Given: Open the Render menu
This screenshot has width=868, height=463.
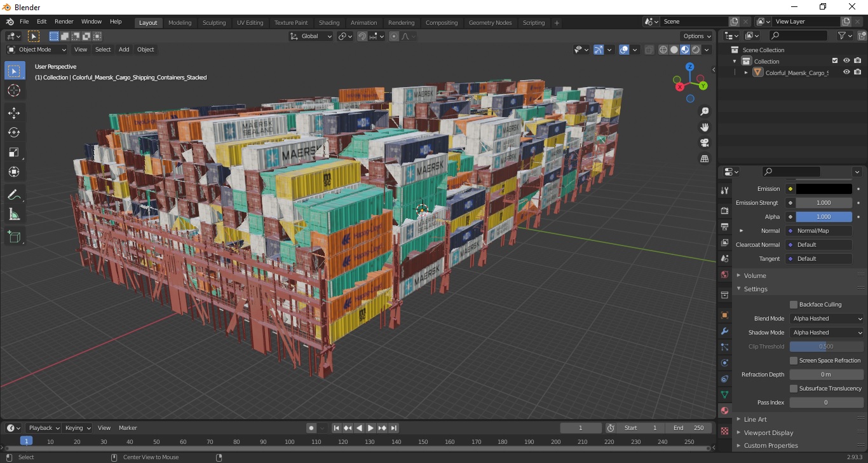Looking at the screenshot, I should coord(64,22).
